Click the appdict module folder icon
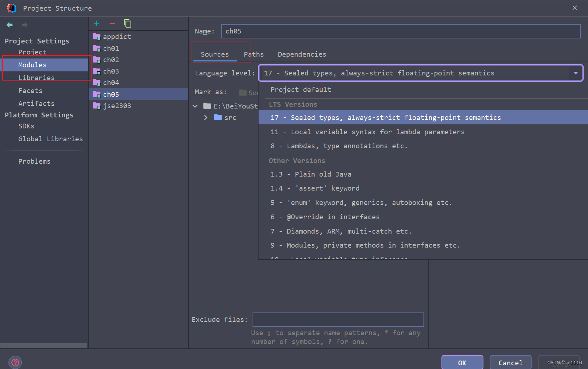Viewport: 588px width, 369px height. point(97,36)
